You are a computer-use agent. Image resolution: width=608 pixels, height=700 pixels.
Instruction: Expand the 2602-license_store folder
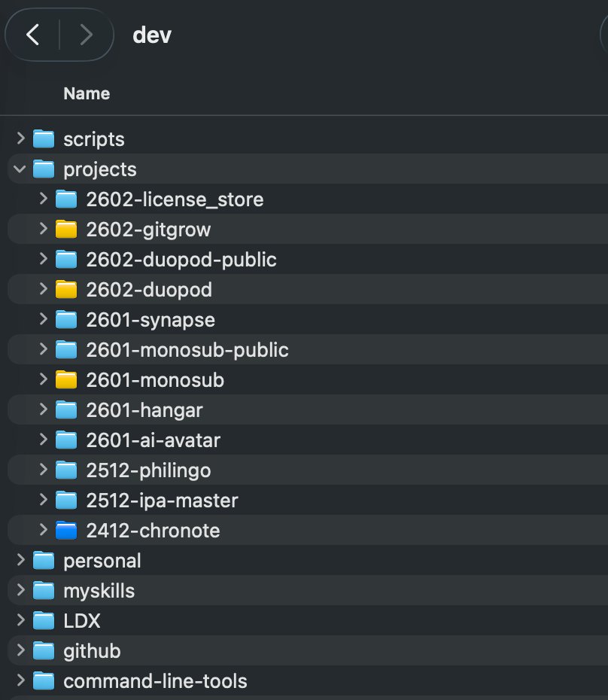[x=44, y=199]
